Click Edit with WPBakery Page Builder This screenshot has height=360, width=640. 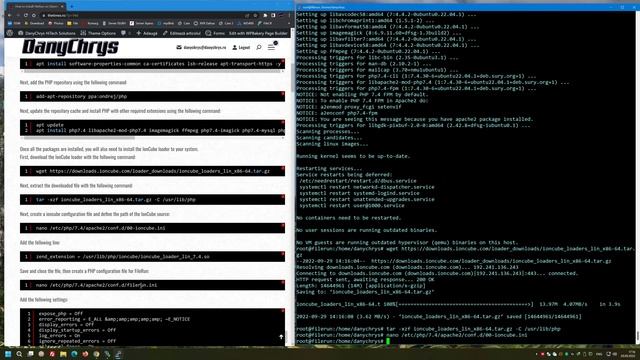coord(258,33)
